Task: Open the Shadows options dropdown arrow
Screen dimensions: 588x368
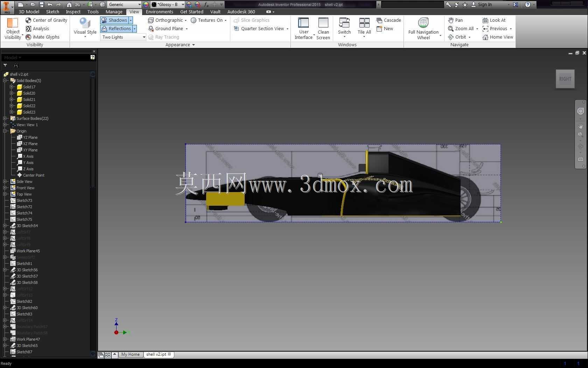Action: 131,20
